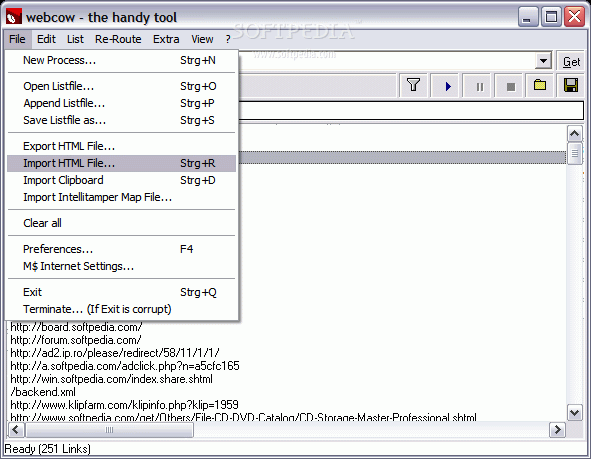
Task: Grab the vertical scrollbar thumb
Action: point(574,153)
